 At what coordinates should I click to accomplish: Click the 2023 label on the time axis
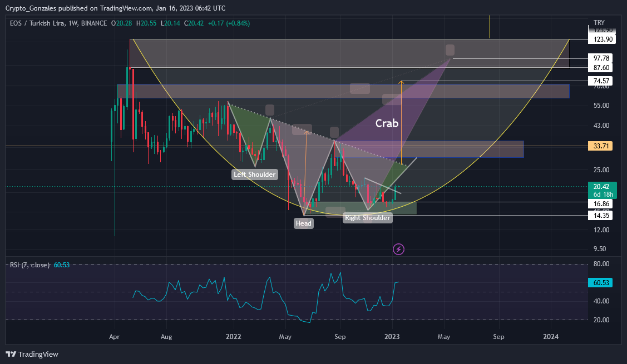pos(392,336)
